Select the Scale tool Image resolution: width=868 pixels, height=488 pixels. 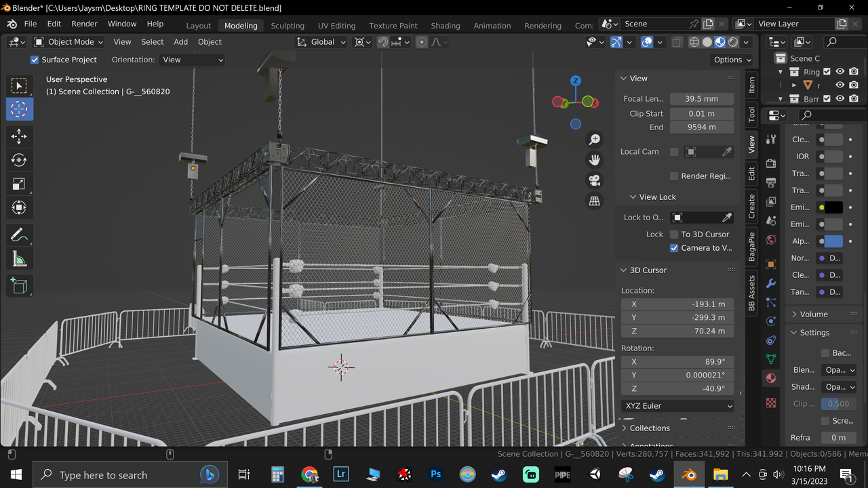point(19,184)
